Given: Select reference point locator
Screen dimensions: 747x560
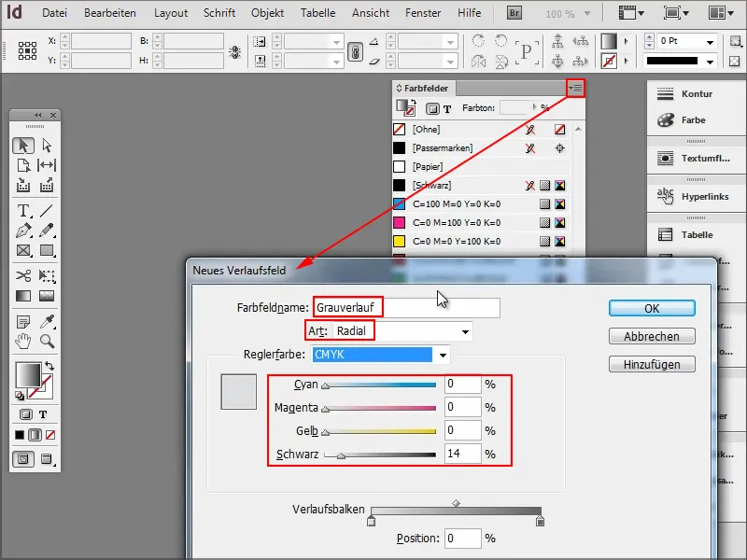Looking at the screenshot, I should click(x=27, y=50).
